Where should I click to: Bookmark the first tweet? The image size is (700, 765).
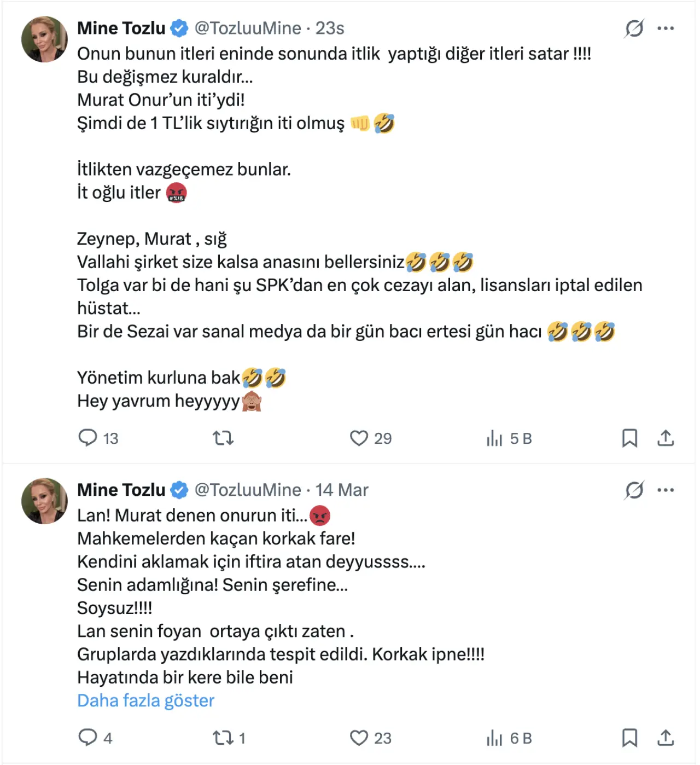point(629,438)
